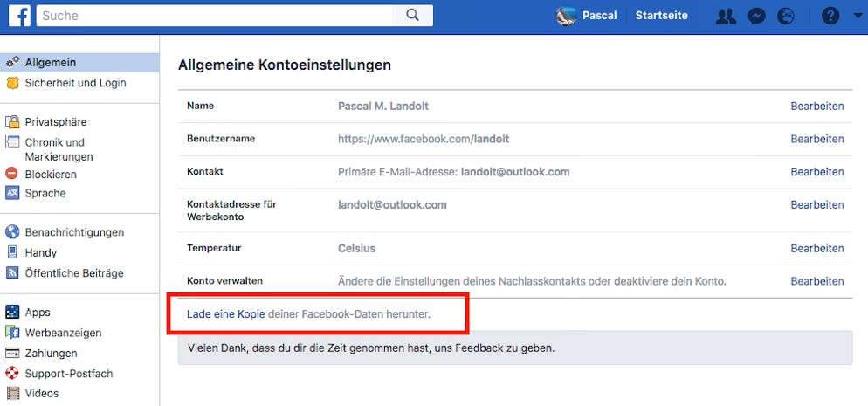Viewport: 868px width, 406px height.
Task: Open Zahlungen settings
Action: (x=51, y=353)
